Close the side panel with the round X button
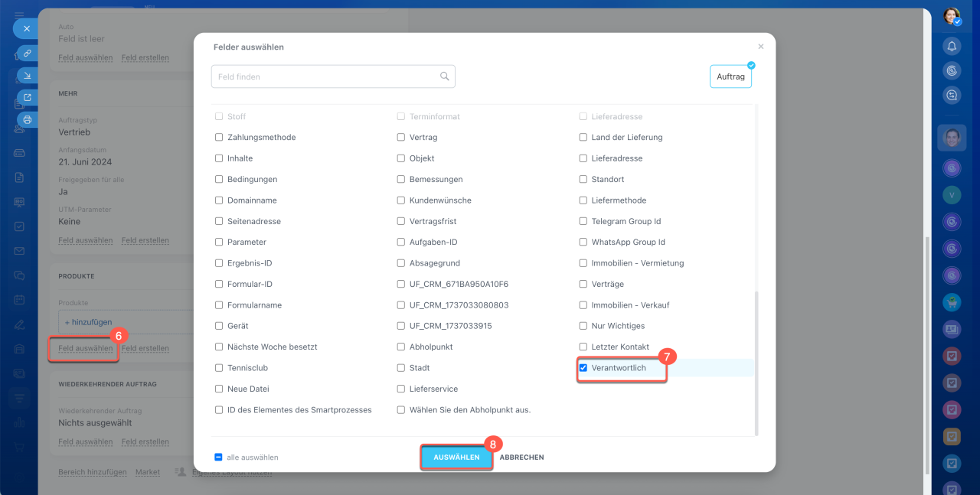The width and height of the screenshot is (980, 495). (26, 28)
